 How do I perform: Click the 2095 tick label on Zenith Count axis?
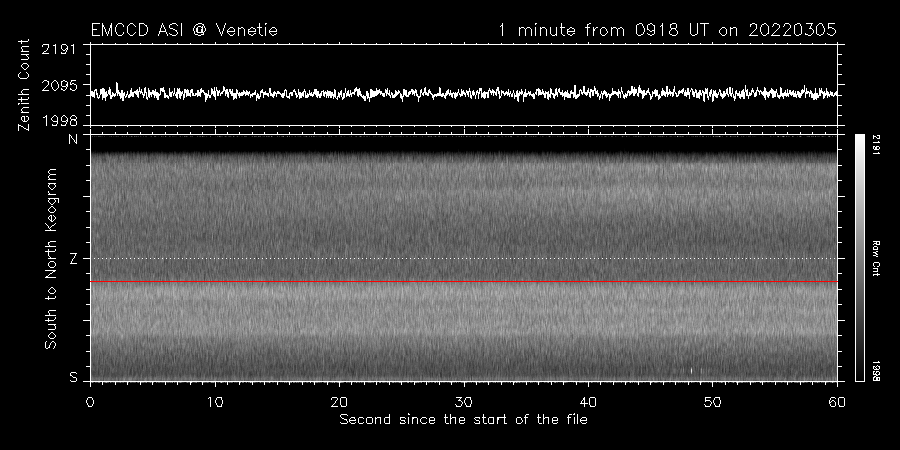pyautogui.click(x=59, y=86)
